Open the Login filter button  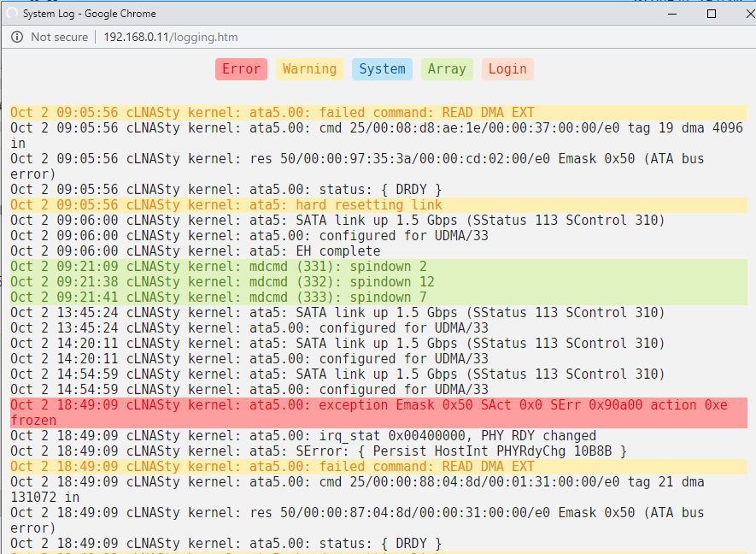(x=507, y=69)
